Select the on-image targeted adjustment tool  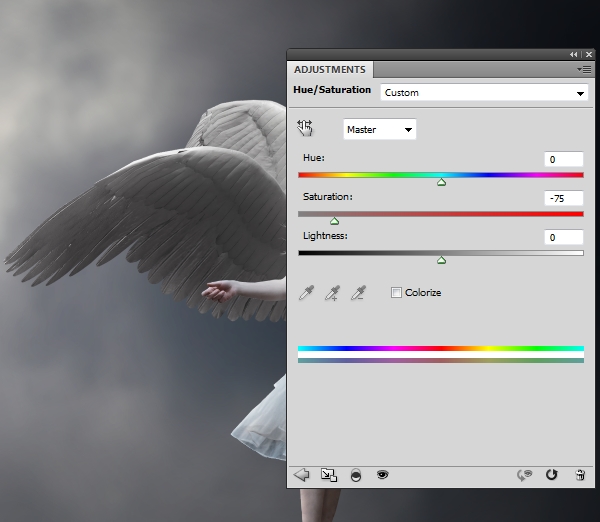point(305,128)
